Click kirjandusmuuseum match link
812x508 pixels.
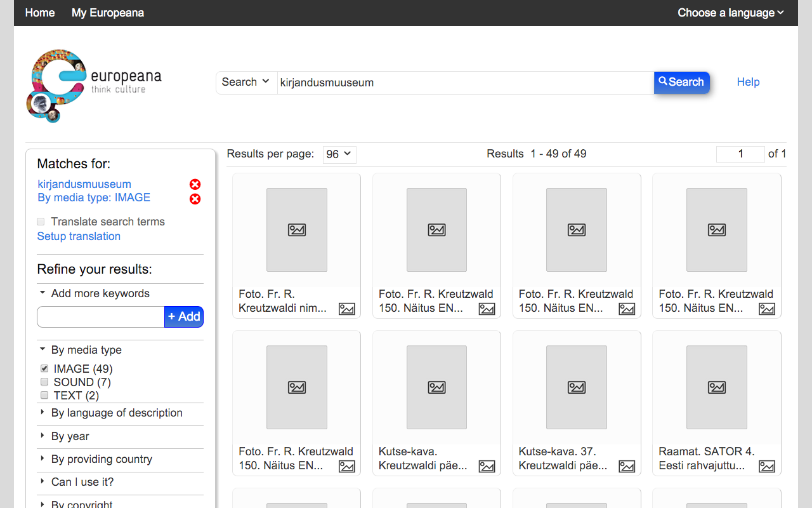[x=84, y=184]
